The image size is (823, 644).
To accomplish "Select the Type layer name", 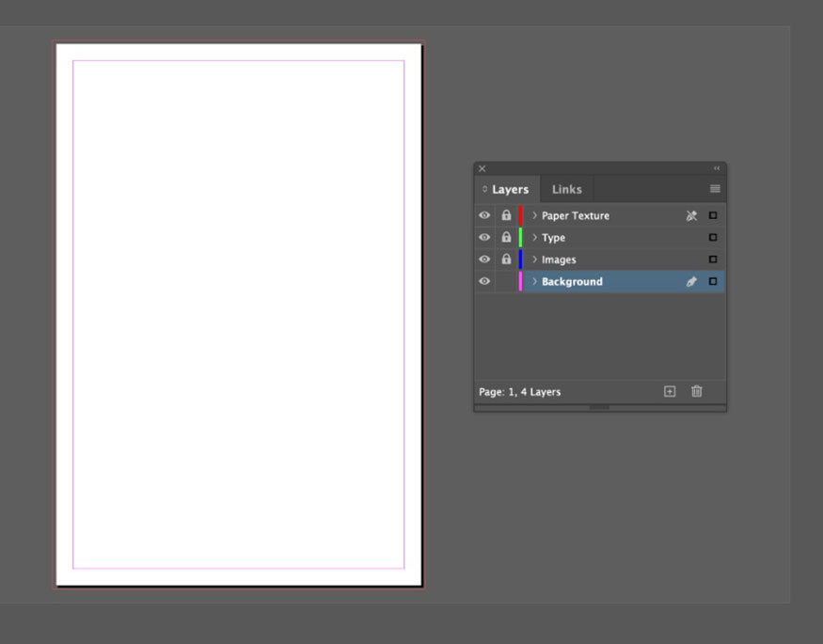I will point(553,238).
